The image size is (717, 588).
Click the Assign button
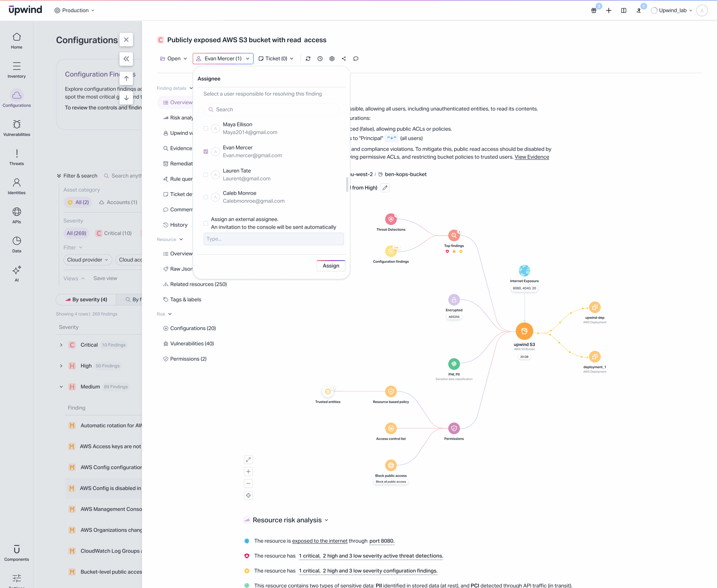(x=331, y=266)
